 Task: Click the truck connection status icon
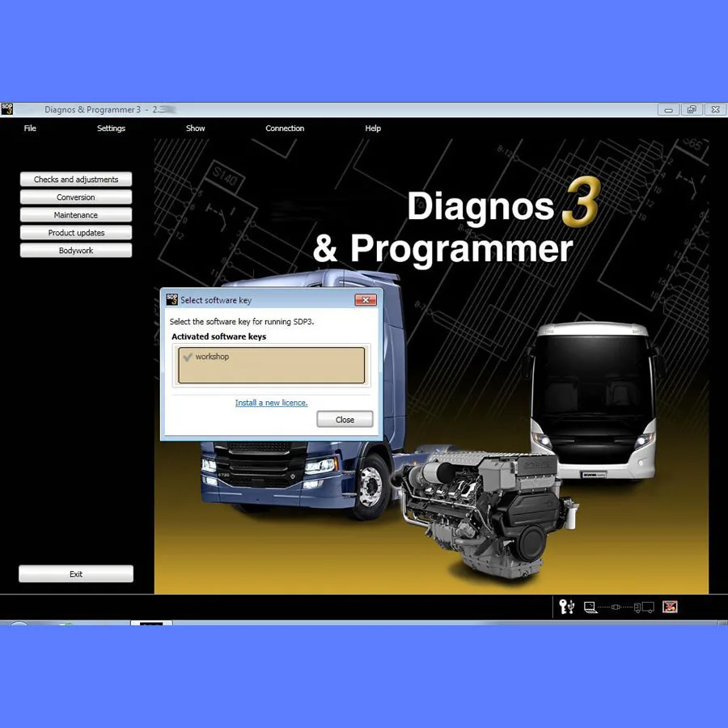644,607
